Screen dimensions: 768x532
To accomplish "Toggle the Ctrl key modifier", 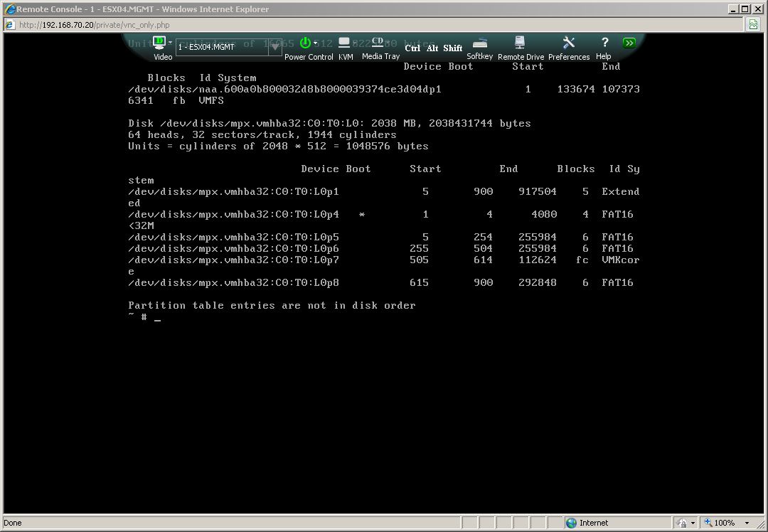I will 413,48.
